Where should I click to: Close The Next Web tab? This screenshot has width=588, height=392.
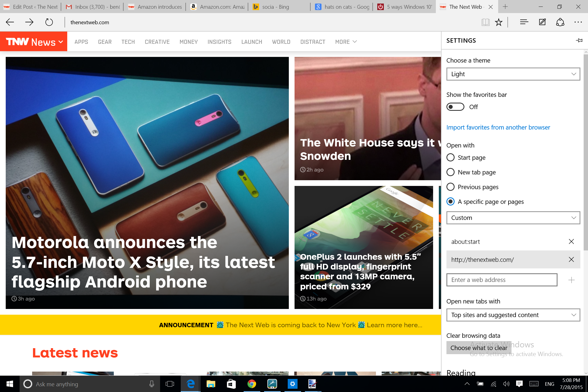(x=491, y=7)
